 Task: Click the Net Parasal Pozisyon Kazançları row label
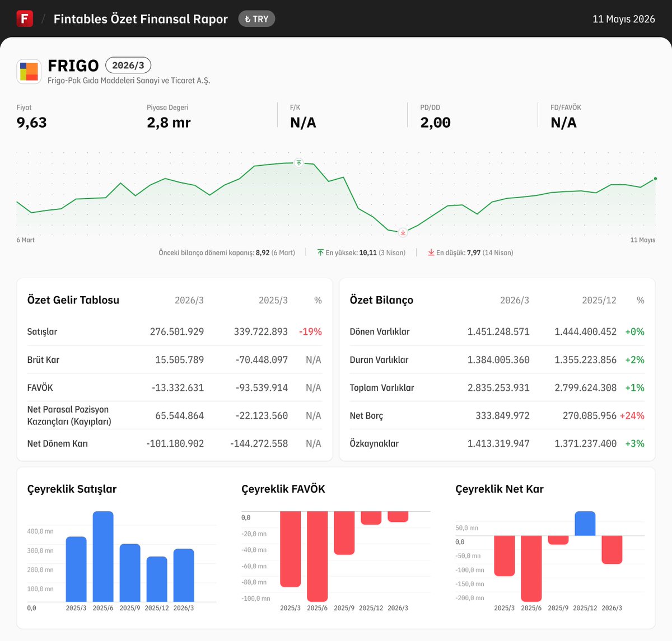pos(69,415)
